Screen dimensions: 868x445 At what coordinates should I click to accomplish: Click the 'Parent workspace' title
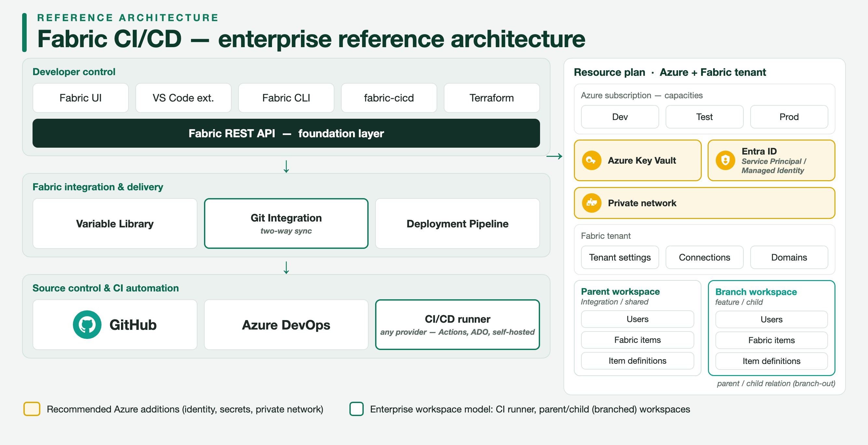[620, 291]
